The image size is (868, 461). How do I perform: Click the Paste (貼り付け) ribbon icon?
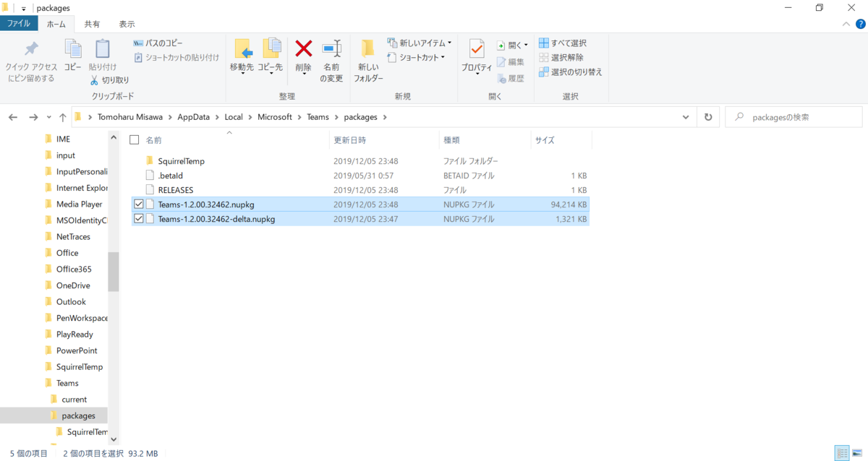pos(103,48)
